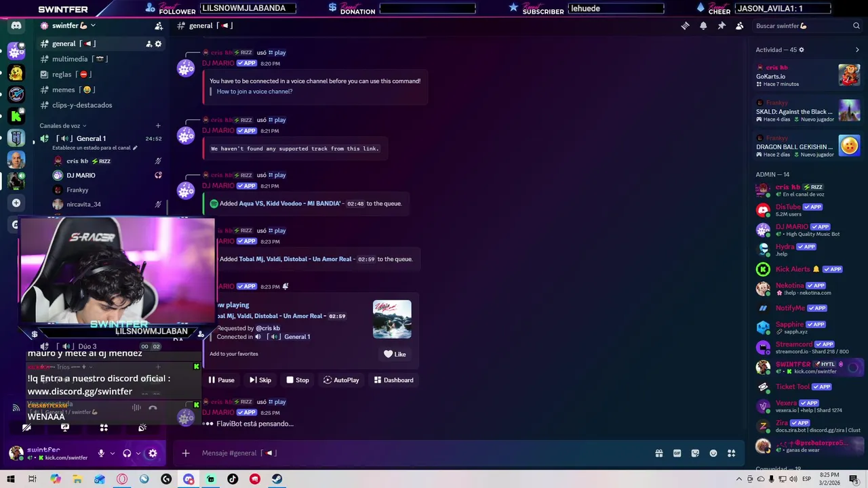Image resolution: width=868 pixels, height=488 pixels.
Task: Click Hydra in ADMIN member list
Action: [808, 249]
